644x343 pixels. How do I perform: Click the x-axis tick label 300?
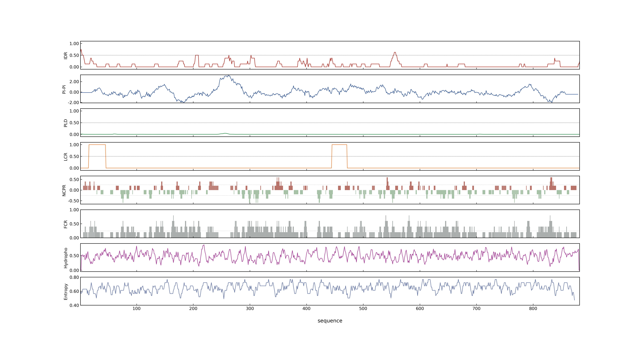click(x=250, y=309)
